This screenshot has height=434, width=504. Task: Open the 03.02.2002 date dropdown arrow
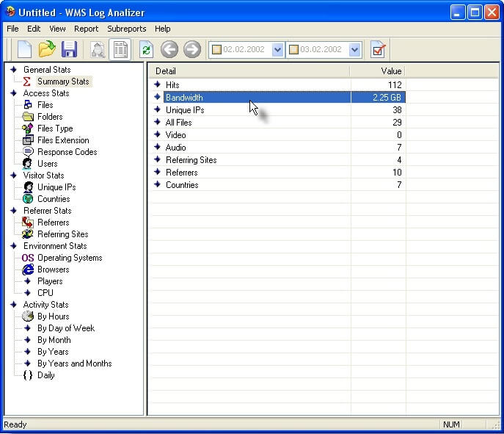point(354,49)
